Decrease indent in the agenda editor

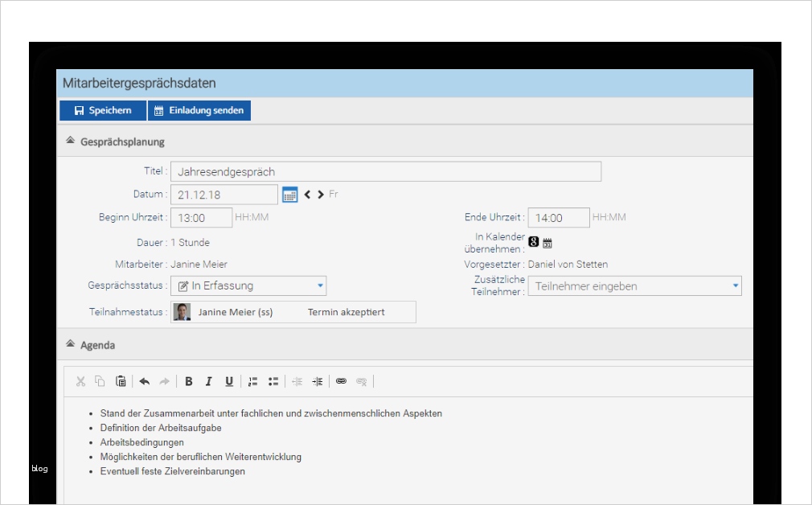(x=297, y=382)
